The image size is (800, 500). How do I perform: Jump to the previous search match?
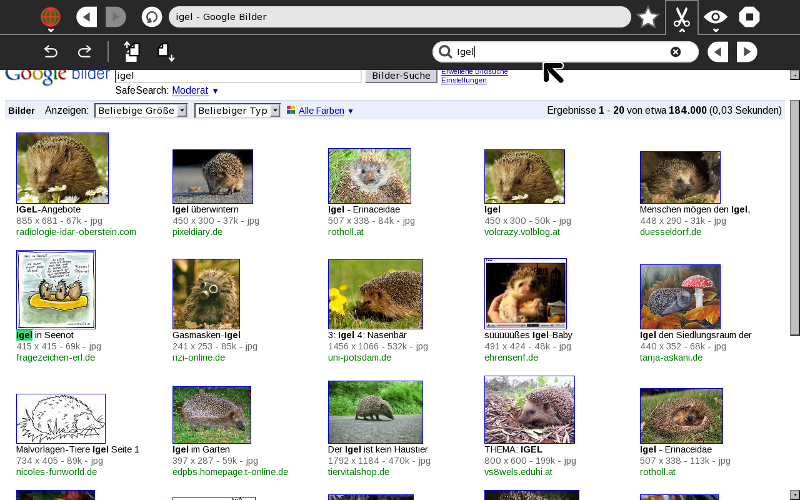(717, 52)
